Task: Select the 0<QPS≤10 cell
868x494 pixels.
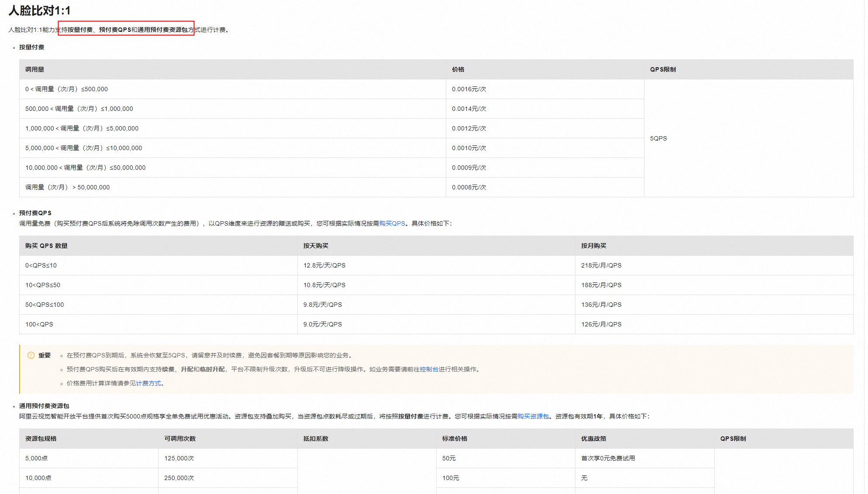Action: pyautogui.click(x=158, y=265)
